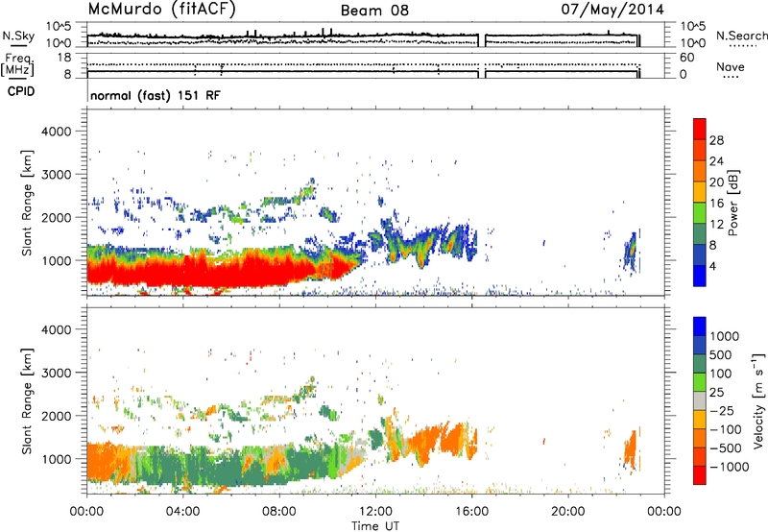Click the Velocity [m s-1] colorbar title
The height and width of the screenshot is (532, 768).
(758, 400)
